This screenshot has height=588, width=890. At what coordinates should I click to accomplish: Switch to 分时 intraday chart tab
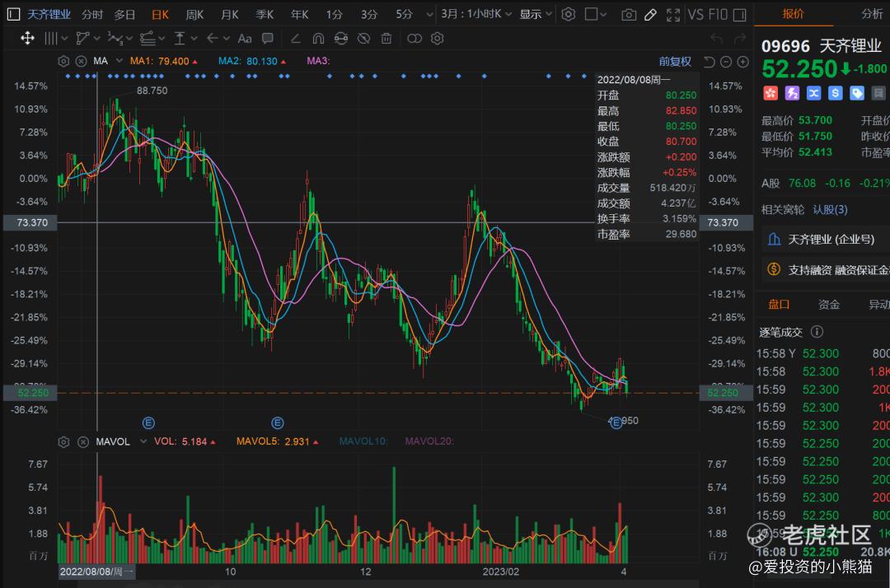[92, 15]
